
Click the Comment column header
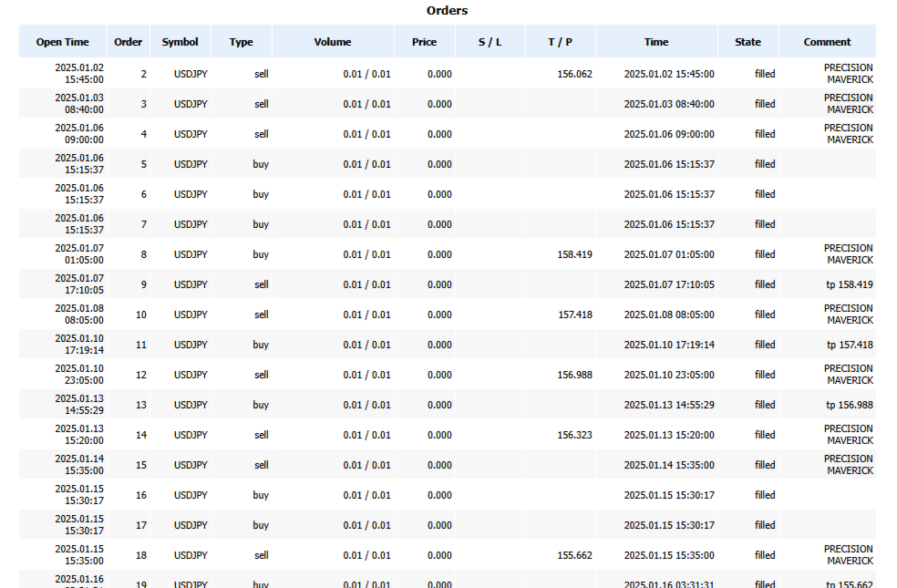[827, 42]
